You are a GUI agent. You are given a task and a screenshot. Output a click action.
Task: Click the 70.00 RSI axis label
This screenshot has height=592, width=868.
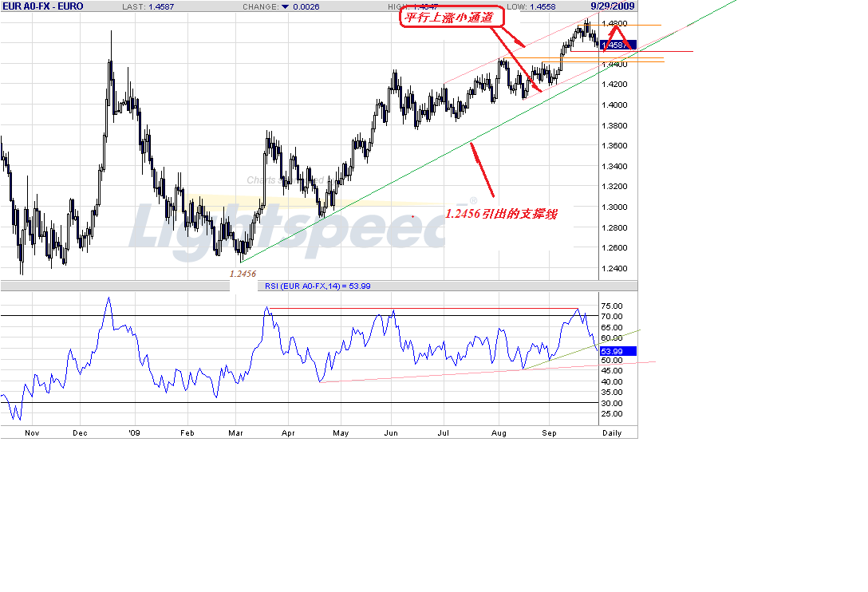(612, 316)
